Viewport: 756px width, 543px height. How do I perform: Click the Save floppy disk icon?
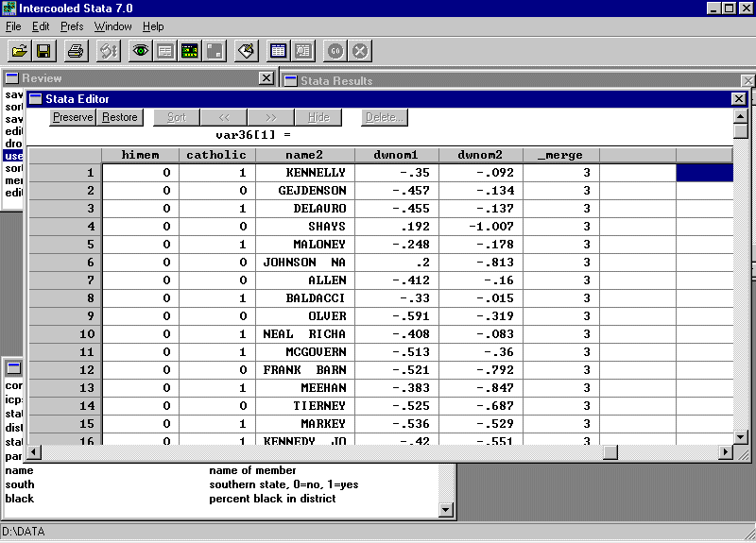43,50
